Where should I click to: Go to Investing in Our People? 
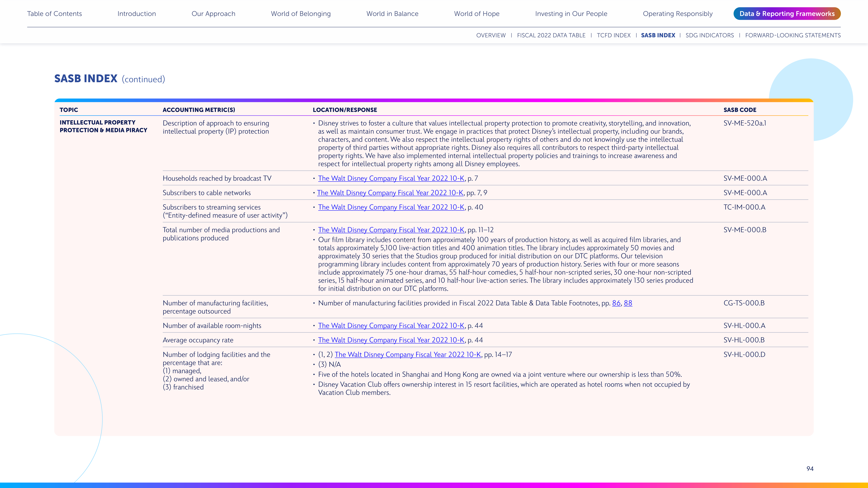click(x=571, y=14)
